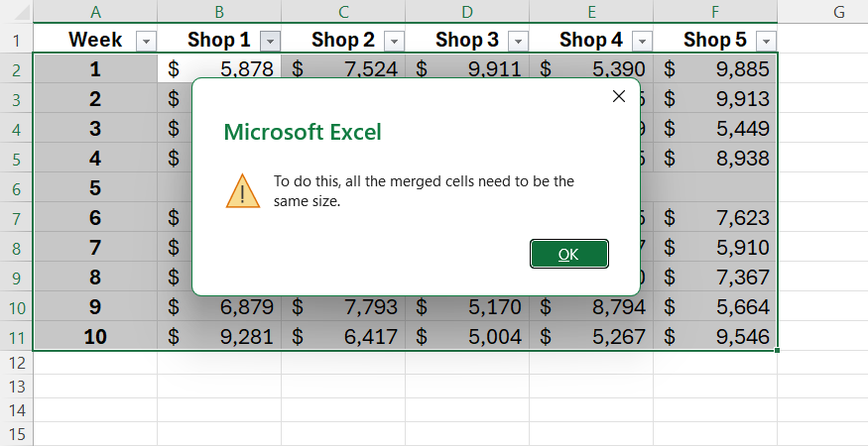The height and width of the screenshot is (446, 868).
Task: Select column F header
Action: [715, 12]
